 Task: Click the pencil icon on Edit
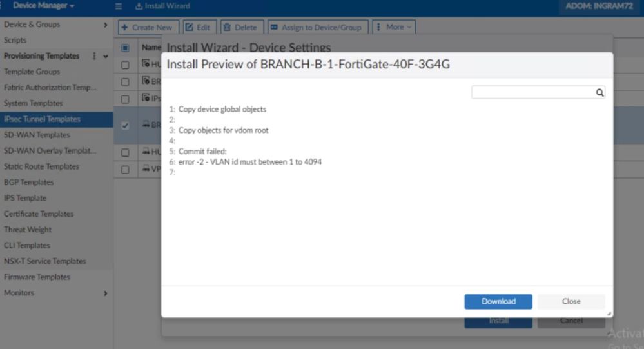click(189, 27)
